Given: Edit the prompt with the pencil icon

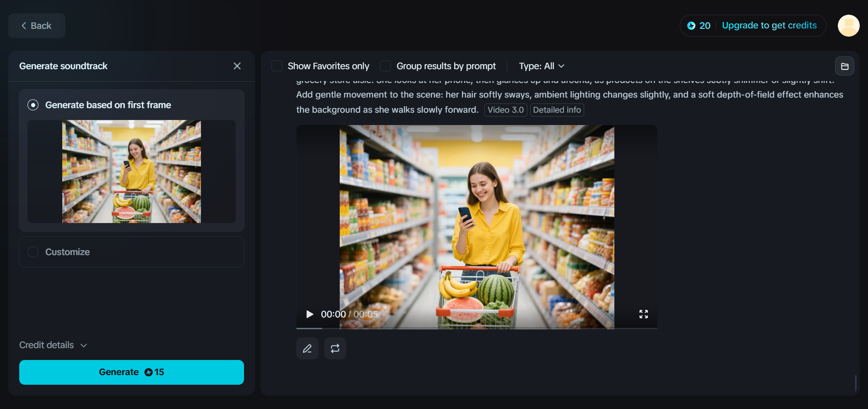Looking at the screenshot, I should click(307, 349).
